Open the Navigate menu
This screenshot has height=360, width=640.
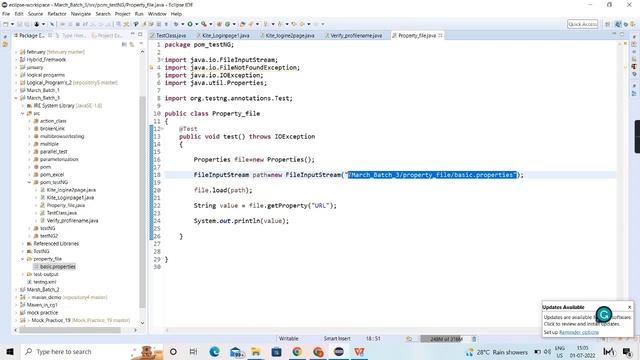[81, 14]
